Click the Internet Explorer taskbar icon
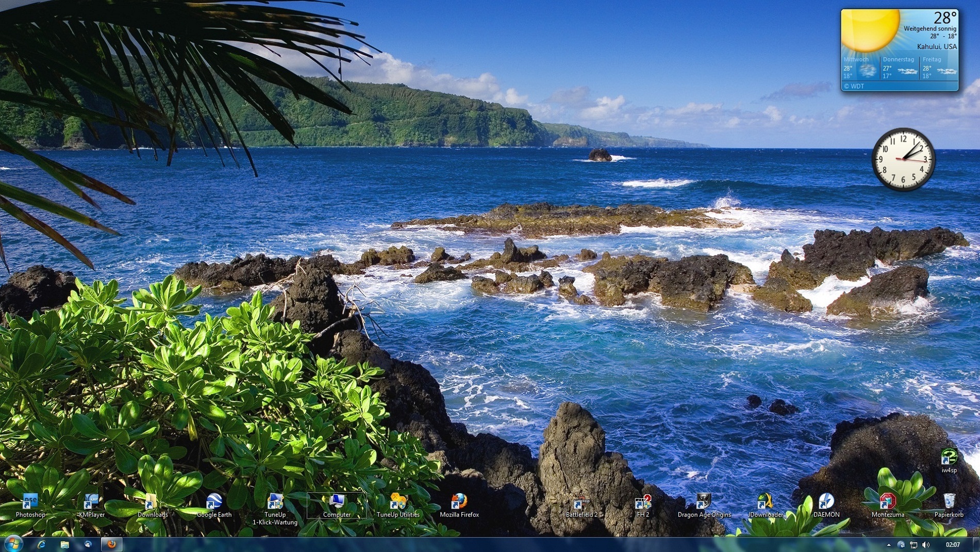Viewport: 980px width, 552px height. point(41,544)
